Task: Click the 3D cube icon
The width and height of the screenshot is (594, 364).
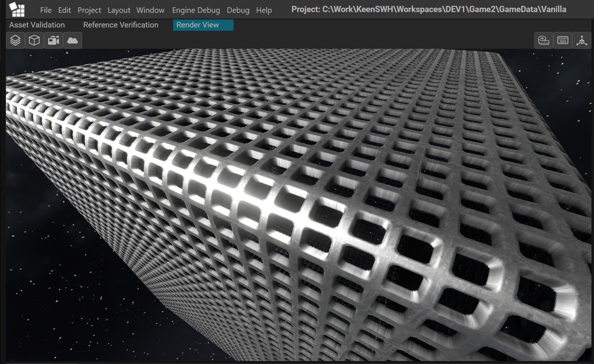Action: [x=34, y=41]
